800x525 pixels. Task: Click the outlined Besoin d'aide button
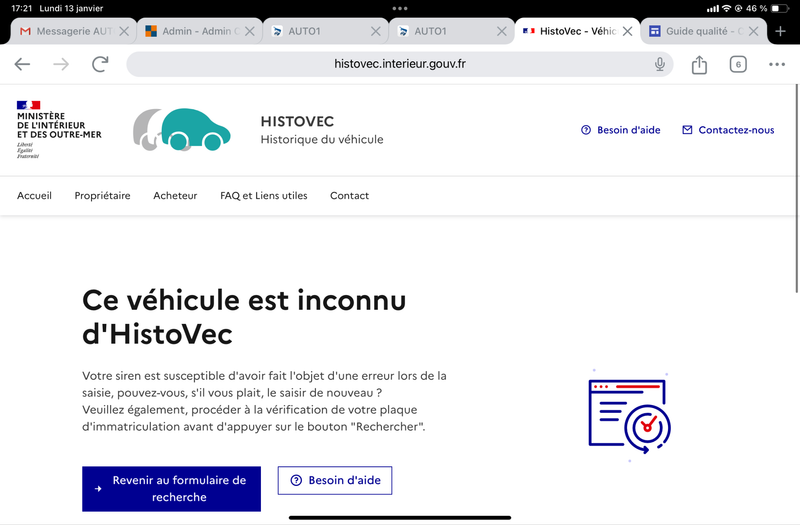pos(335,480)
